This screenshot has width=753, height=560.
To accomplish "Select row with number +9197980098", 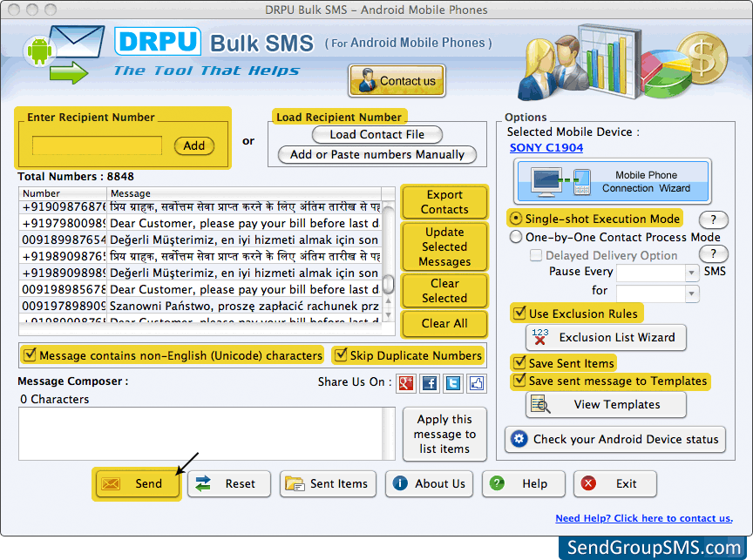I will (200, 223).
